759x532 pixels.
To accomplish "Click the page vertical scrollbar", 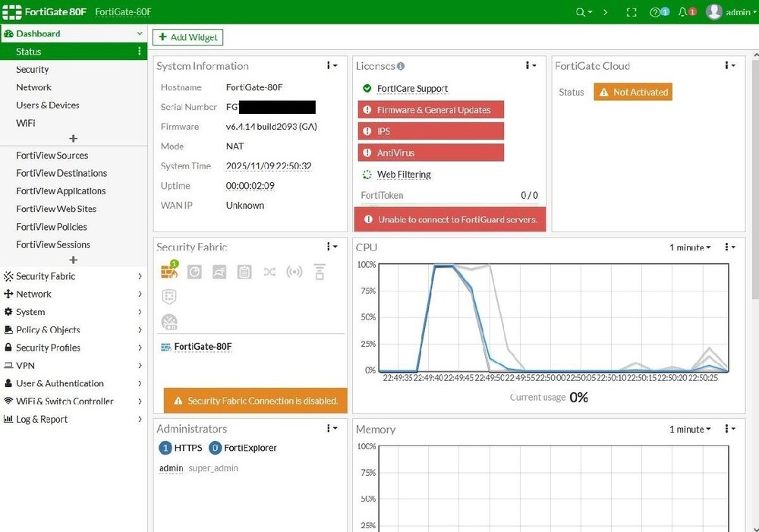I will (756, 179).
